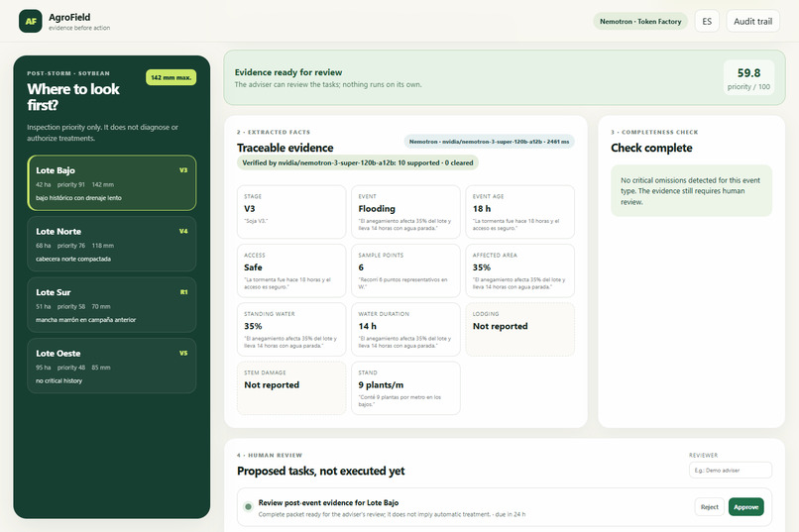
Task: Open the Affected Area 35% card
Action: 519,270
